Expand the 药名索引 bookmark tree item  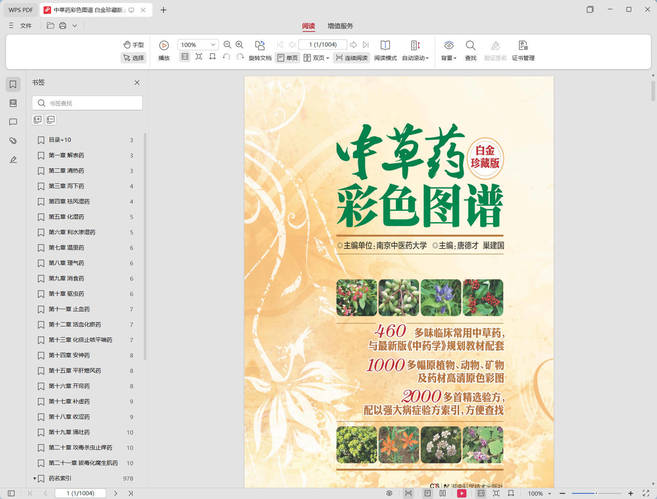[35, 478]
